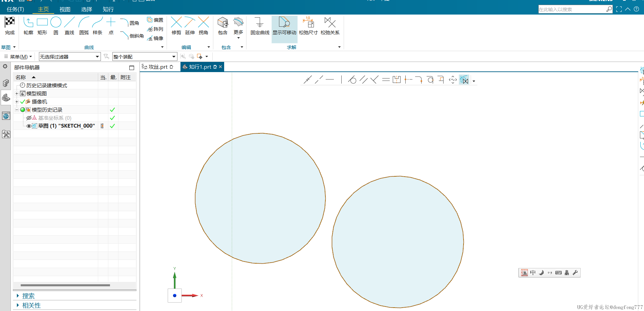Open the assembly navigator cube icon
Screen dimensions: 644x311
tap(6, 83)
